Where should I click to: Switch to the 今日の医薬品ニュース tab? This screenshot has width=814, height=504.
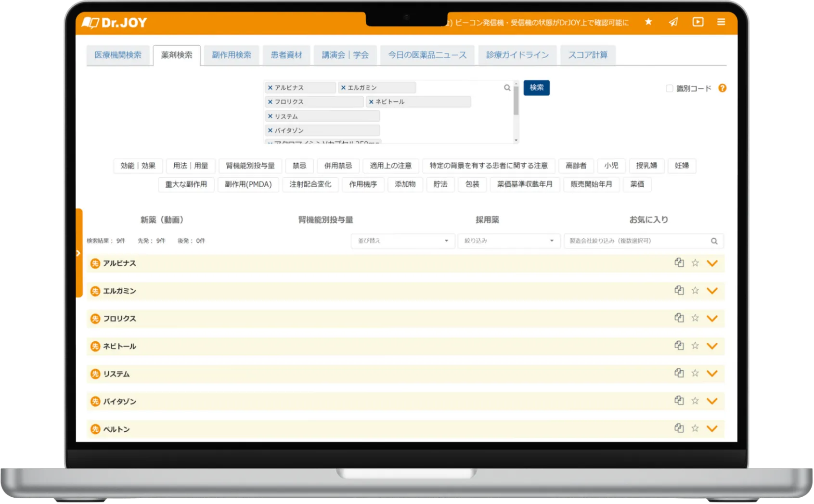[427, 55]
